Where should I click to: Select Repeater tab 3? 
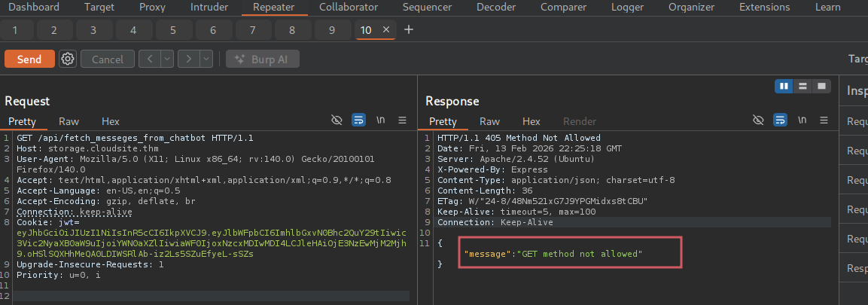pos(93,30)
